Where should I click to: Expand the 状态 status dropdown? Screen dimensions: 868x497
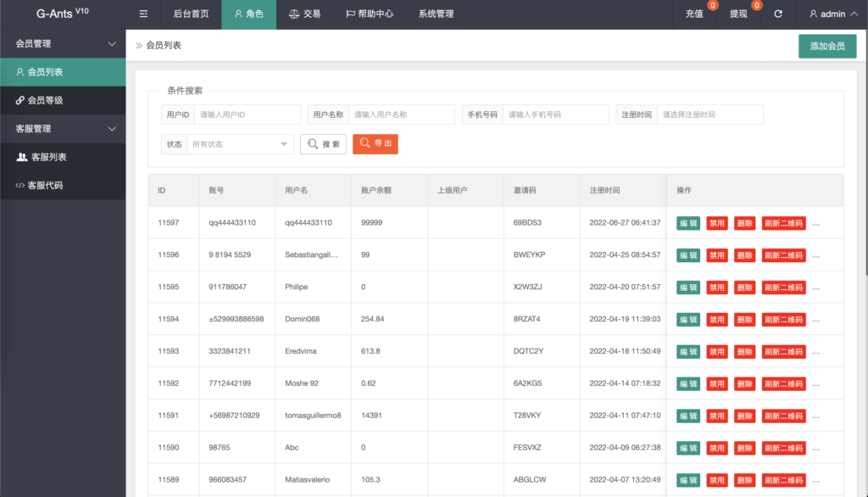[x=241, y=144]
